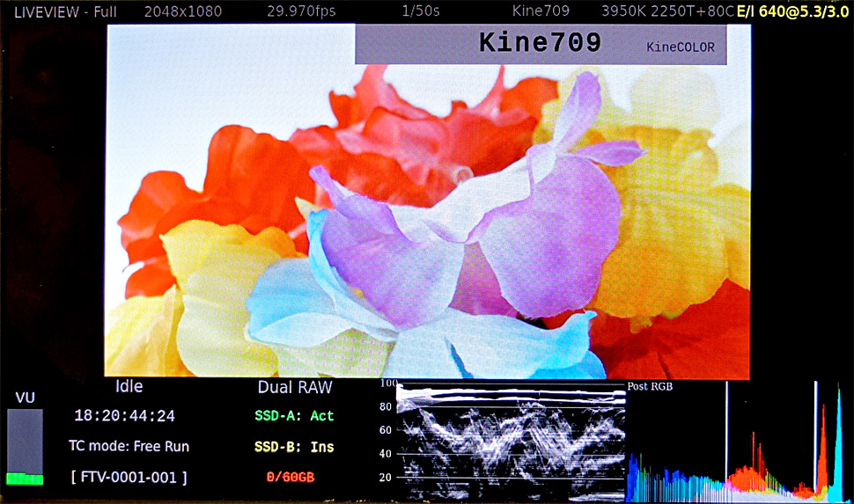Image resolution: width=854 pixels, height=504 pixels.
Task: Click the KineCOLOR label in the banner
Action: click(680, 47)
